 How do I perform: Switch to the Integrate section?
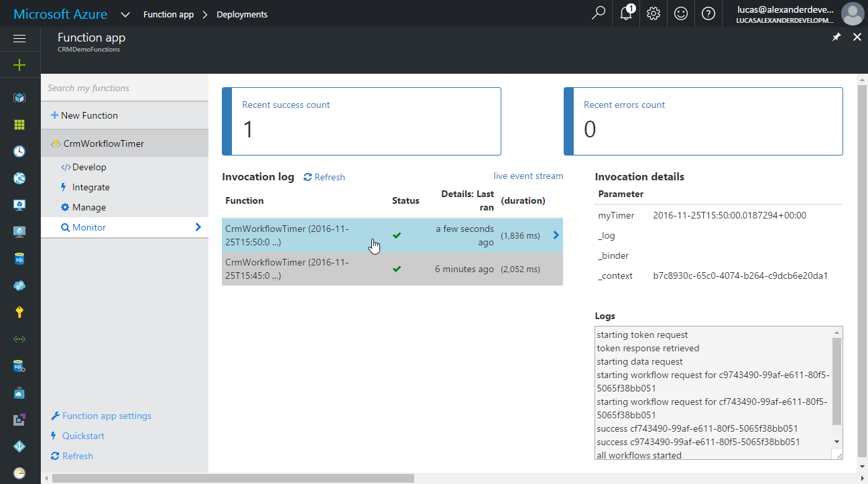coord(90,187)
